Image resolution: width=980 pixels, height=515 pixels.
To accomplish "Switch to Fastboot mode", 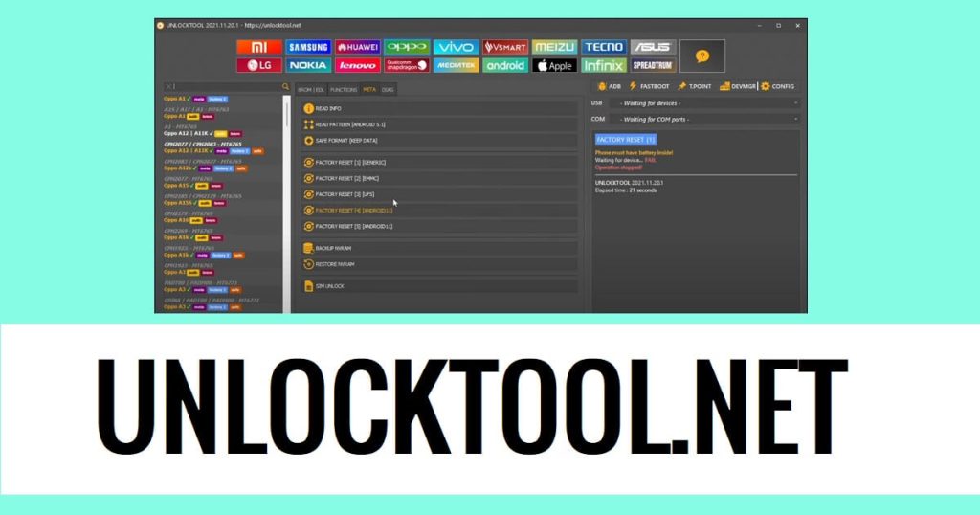I will pos(649,86).
